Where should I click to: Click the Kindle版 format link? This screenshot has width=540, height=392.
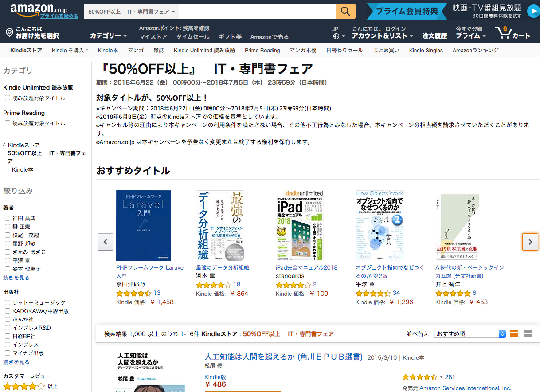pyautogui.click(x=215, y=377)
